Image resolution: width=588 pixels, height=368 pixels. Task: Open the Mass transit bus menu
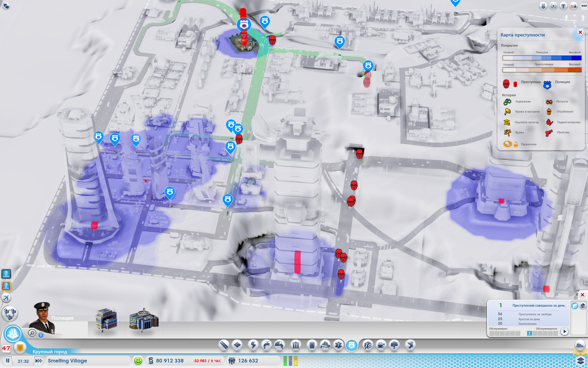tap(381, 345)
